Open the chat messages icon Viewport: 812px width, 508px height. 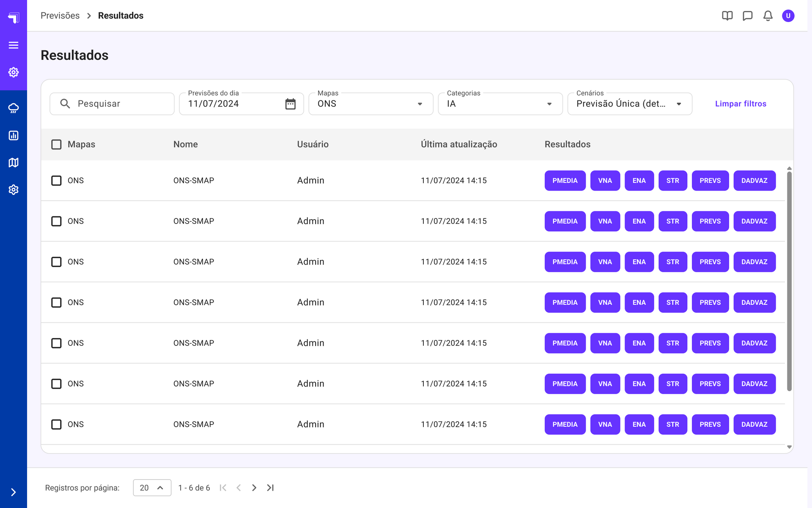[x=747, y=16]
